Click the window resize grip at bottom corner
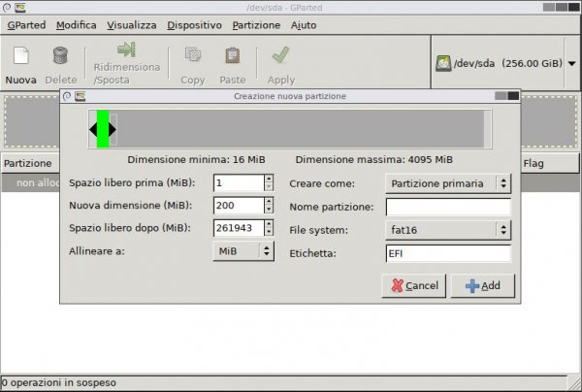582x392 pixels. tap(575, 384)
